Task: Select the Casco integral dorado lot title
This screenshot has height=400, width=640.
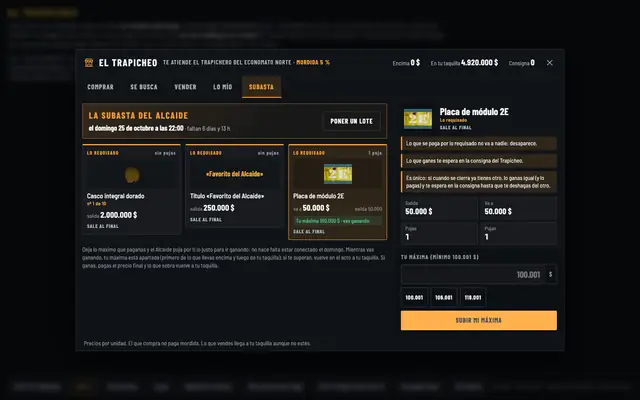Action: click(116, 196)
